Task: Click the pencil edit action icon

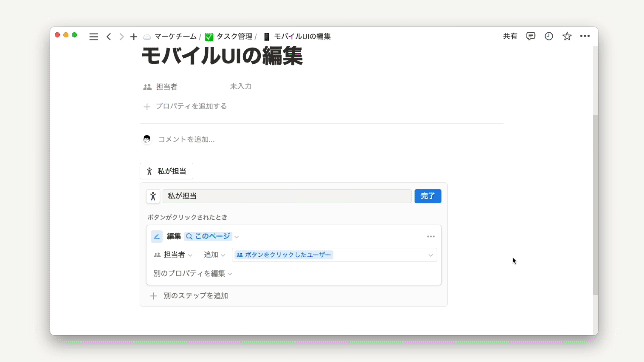Action: [157, 236]
